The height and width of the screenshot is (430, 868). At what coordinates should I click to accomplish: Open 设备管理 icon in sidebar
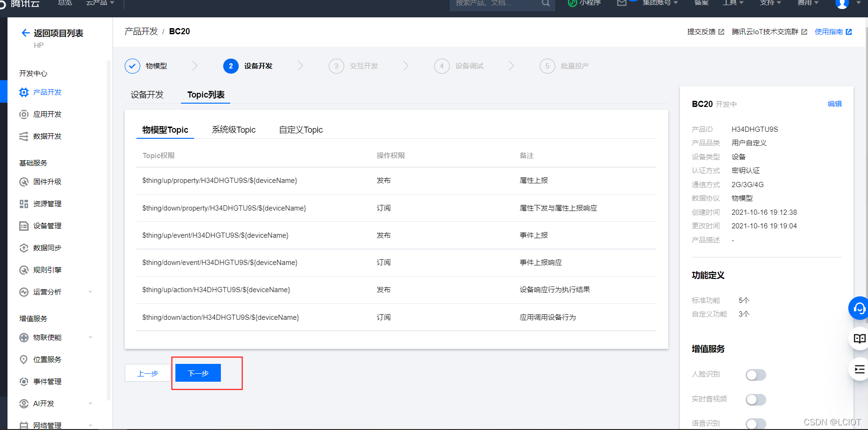pyautogui.click(x=24, y=226)
